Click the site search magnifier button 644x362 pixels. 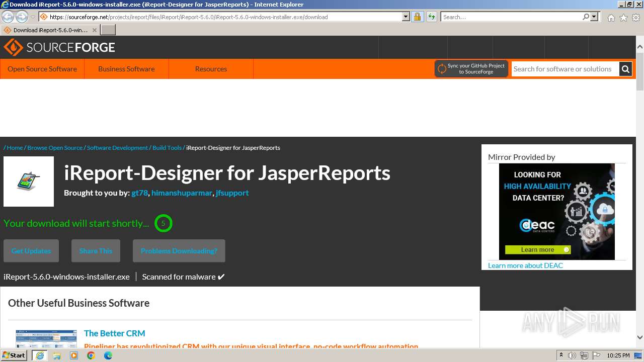tap(625, 69)
